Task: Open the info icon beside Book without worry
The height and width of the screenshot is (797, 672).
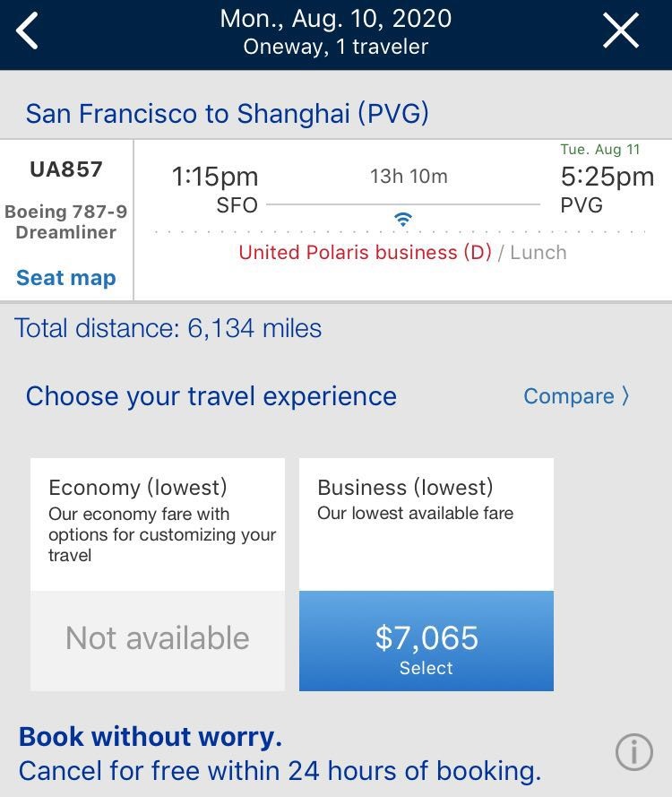Action: (634, 753)
